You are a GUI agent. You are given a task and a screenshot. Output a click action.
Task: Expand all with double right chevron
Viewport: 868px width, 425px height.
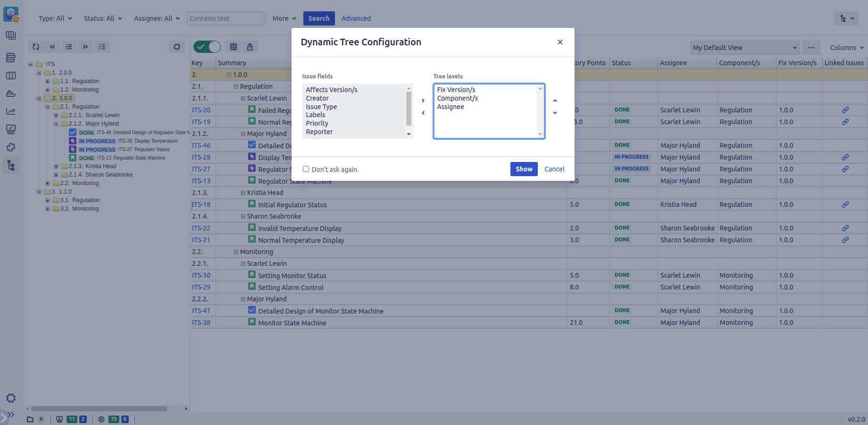[x=85, y=47]
